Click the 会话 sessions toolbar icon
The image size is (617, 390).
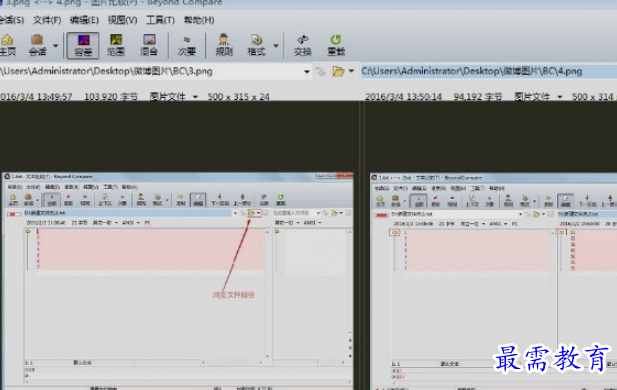coord(37,45)
